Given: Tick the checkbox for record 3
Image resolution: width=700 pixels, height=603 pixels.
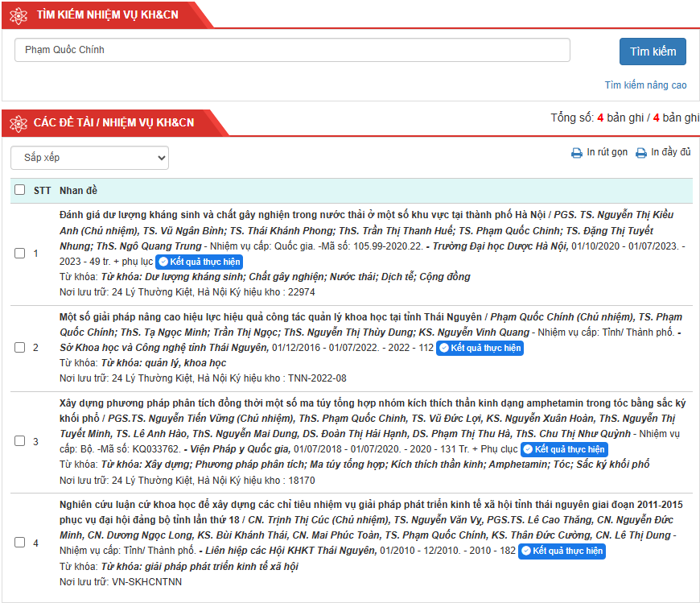Looking at the screenshot, I should 19,441.
